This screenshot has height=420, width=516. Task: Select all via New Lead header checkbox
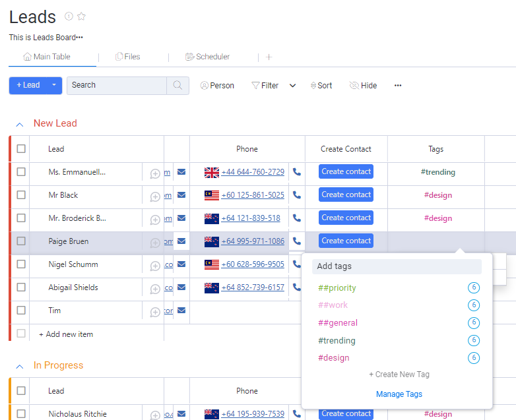click(21, 149)
